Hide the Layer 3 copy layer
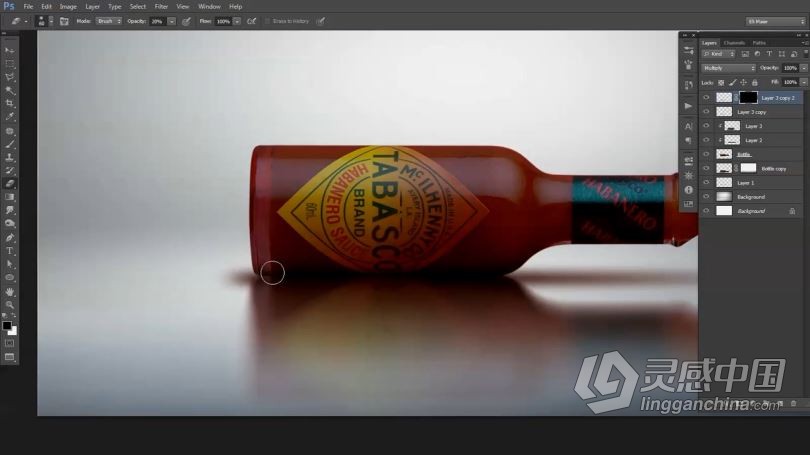Image resolution: width=810 pixels, height=455 pixels. pos(706,112)
